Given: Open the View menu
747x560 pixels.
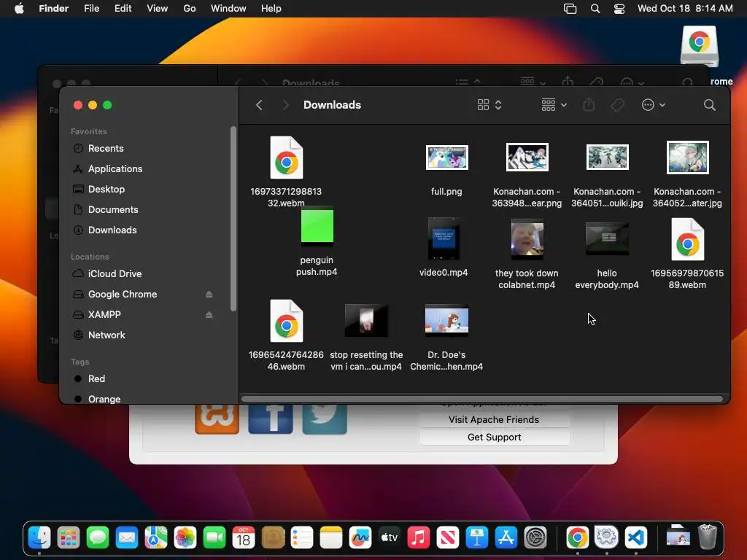Looking at the screenshot, I should (158, 9).
